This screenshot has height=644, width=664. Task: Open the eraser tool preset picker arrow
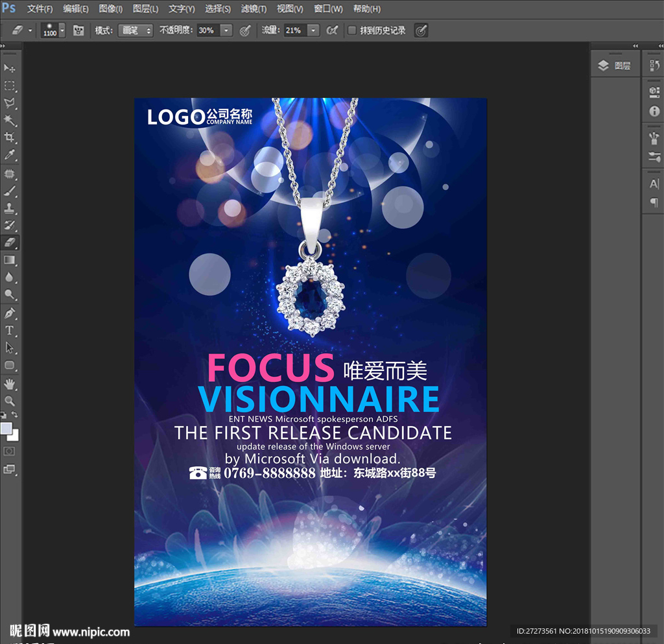(30, 30)
